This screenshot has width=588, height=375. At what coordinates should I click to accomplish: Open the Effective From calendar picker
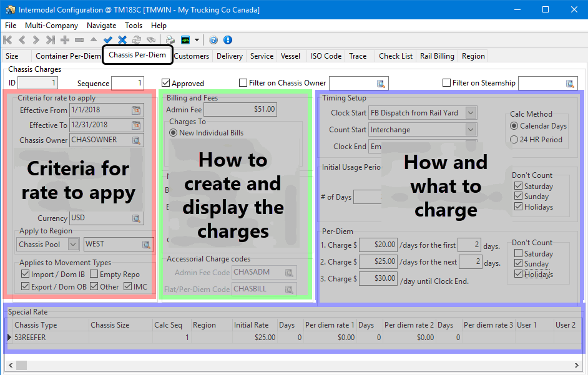click(136, 110)
